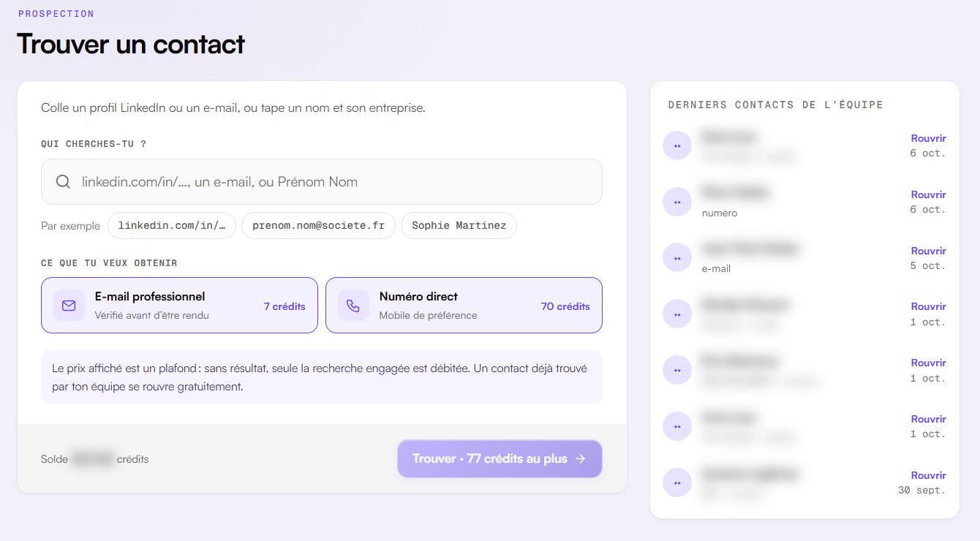
Task: Click the envelope icon for E-mail professionnel
Action: [69, 306]
